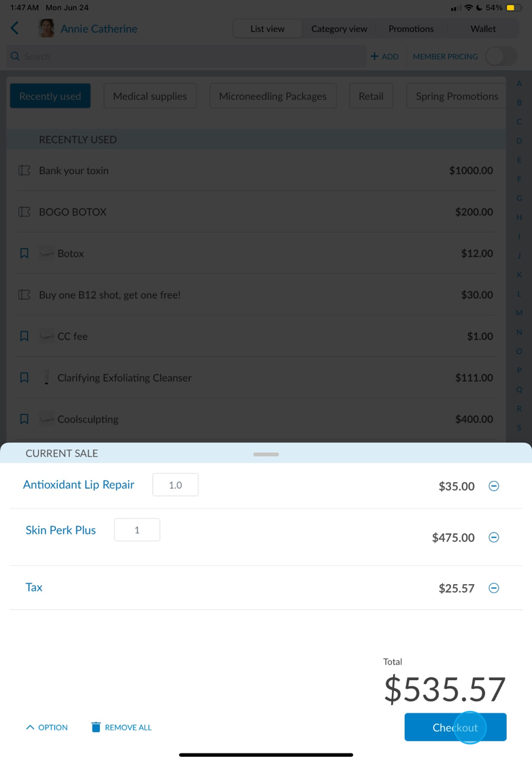Tap the package icon beside BOGO BOTOX

pos(24,212)
